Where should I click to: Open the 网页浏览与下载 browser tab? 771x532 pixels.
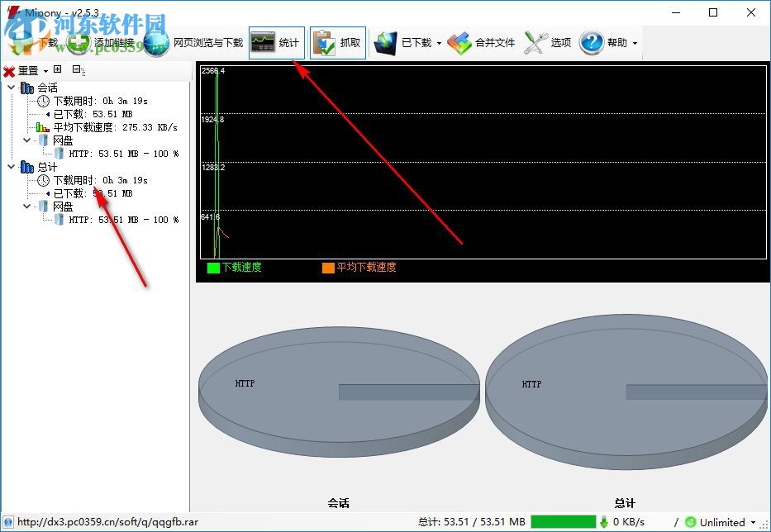[x=193, y=43]
